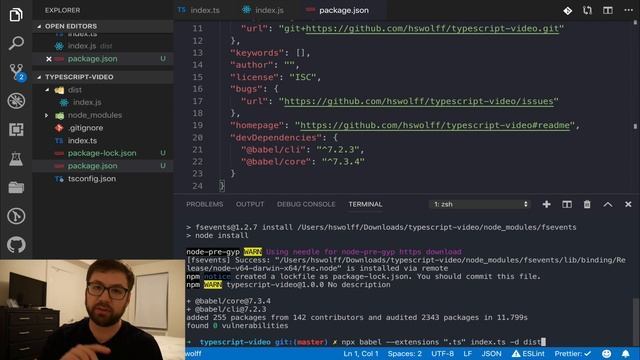
Task: Open notifications bell in status bar
Action: (626, 353)
